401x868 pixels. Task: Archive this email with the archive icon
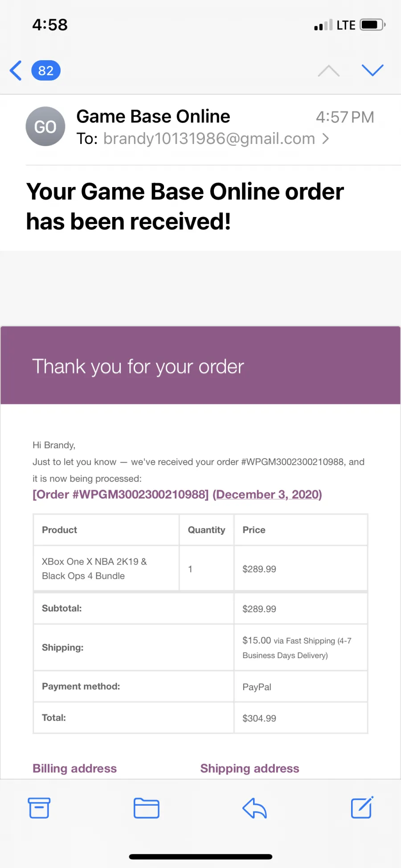click(x=39, y=808)
